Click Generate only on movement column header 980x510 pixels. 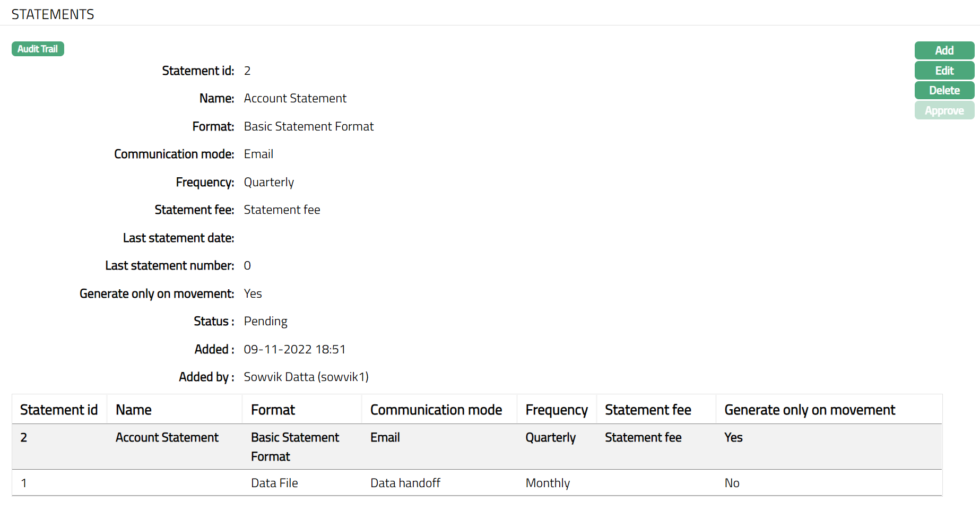[809, 410]
